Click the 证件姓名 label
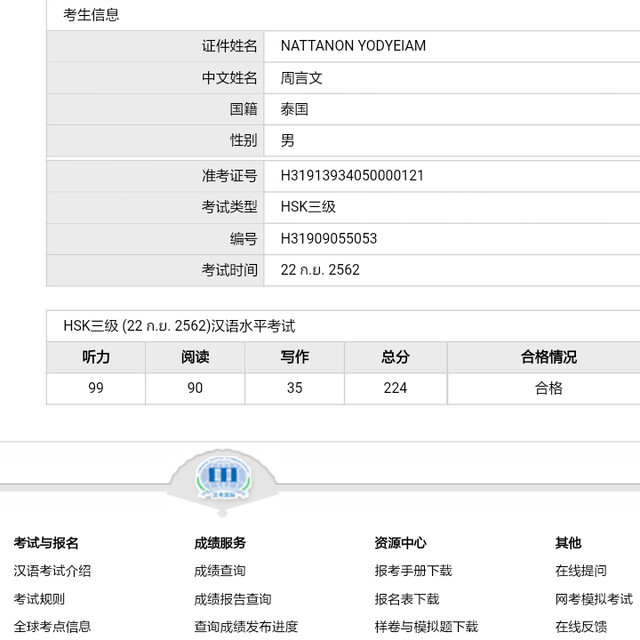640x640 pixels. pyautogui.click(x=229, y=46)
